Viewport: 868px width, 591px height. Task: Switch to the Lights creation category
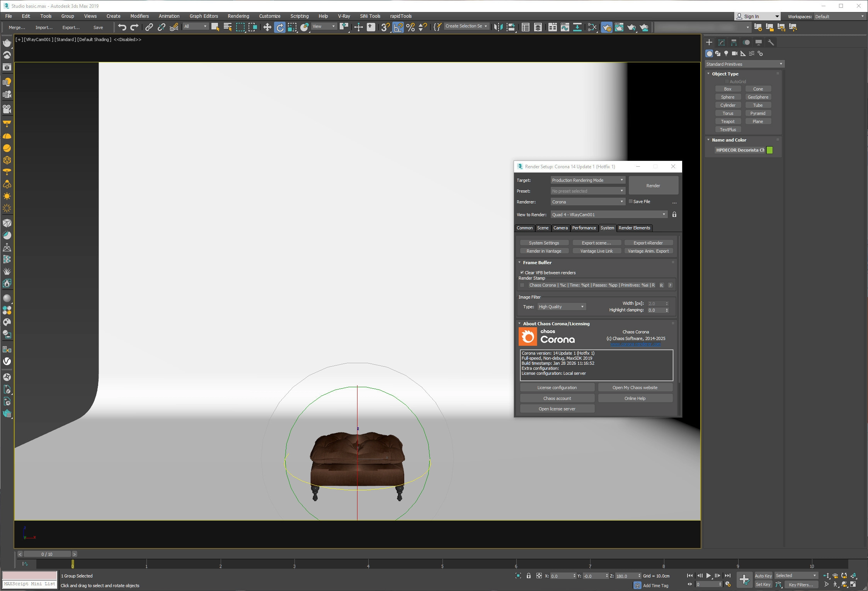click(726, 53)
